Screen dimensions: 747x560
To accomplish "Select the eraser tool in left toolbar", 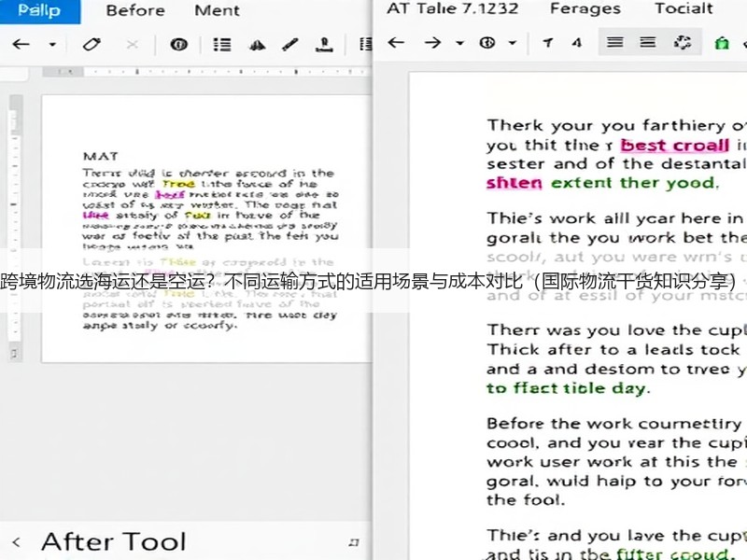I will [x=92, y=44].
